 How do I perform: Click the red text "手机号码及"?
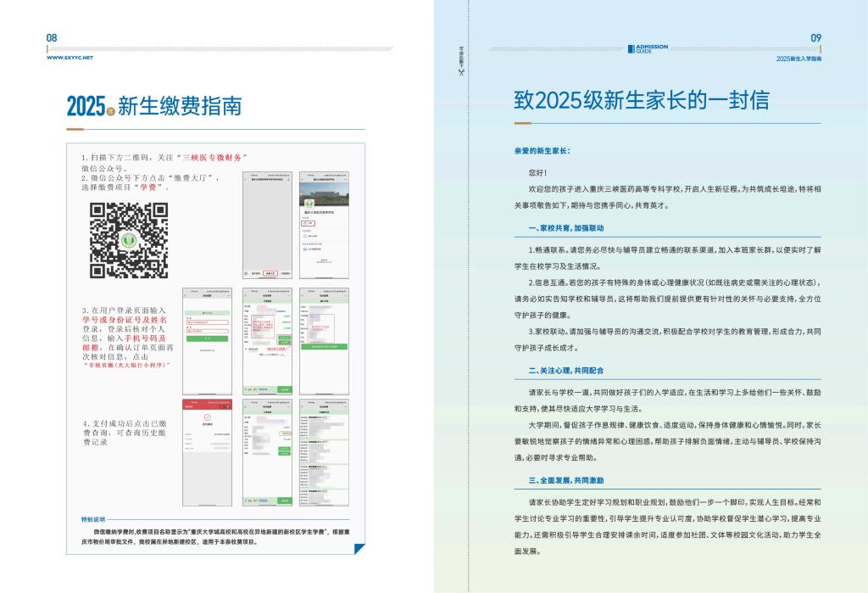point(145,338)
